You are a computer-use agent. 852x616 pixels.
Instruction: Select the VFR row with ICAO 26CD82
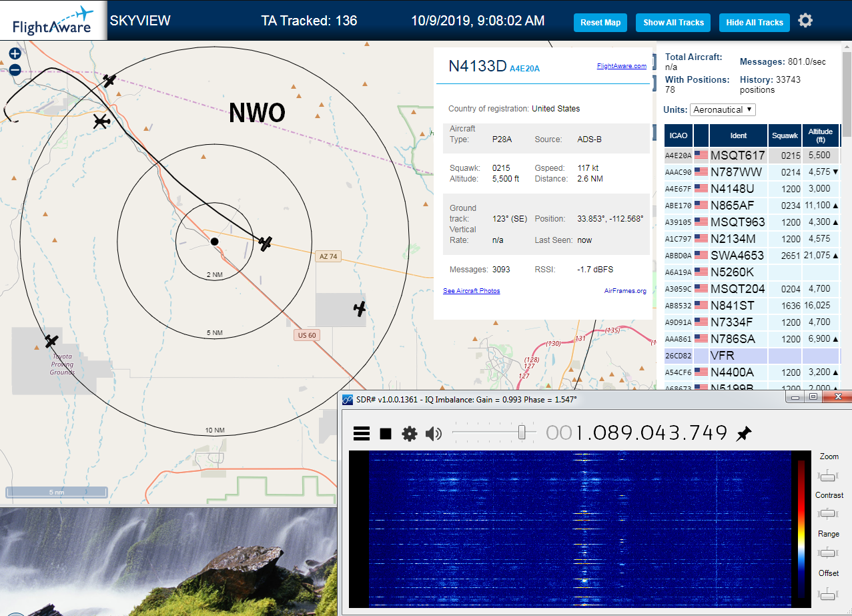[751, 356]
